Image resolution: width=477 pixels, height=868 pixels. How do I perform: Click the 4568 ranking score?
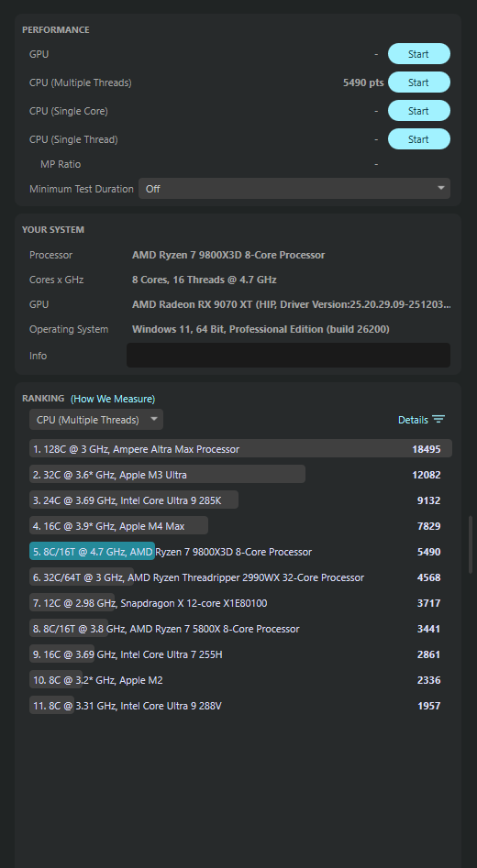coord(428,577)
